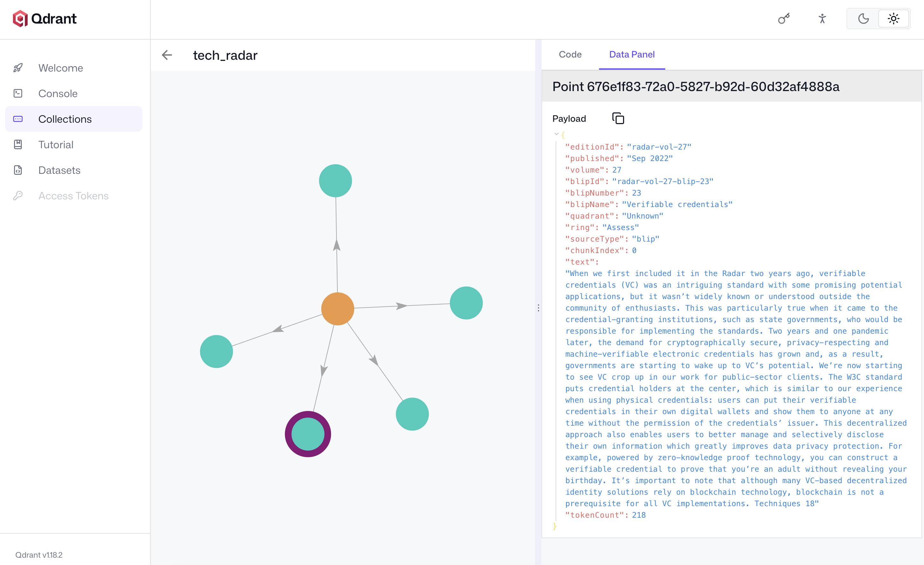The width and height of the screenshot is (924, 565).
Task: Open the Console page
Action: pyautogui.click(x=74, y=93)
